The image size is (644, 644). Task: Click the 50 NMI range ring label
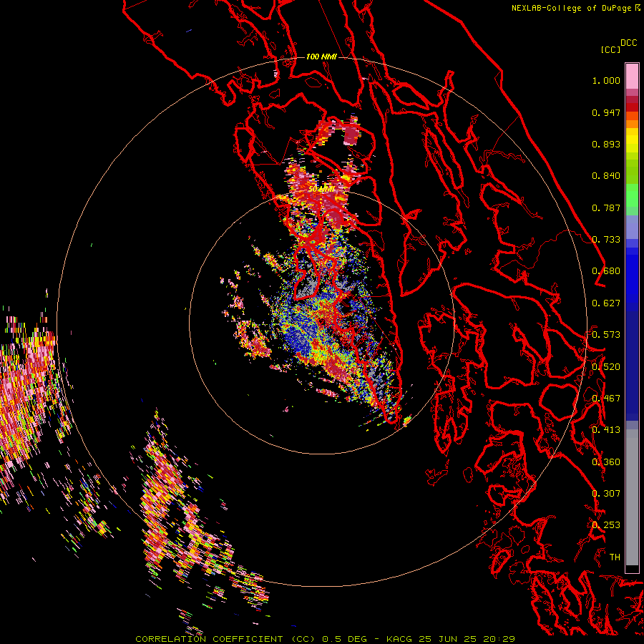click(x=321, y=190)
